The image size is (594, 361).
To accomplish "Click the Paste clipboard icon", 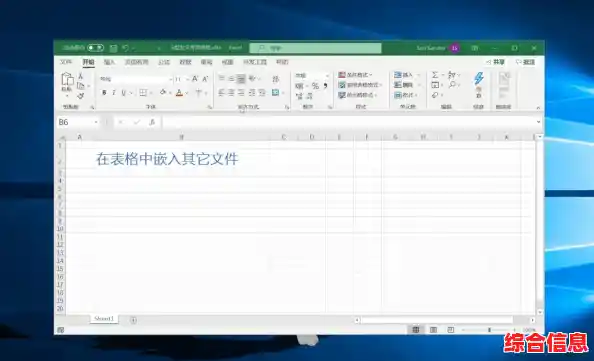I will [67, 79].
